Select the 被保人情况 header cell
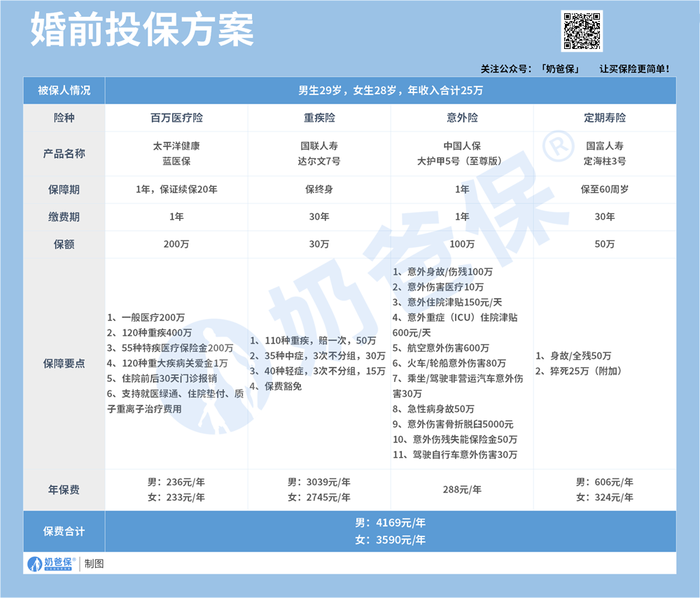 pyautogui.click(x=64, y=90)
